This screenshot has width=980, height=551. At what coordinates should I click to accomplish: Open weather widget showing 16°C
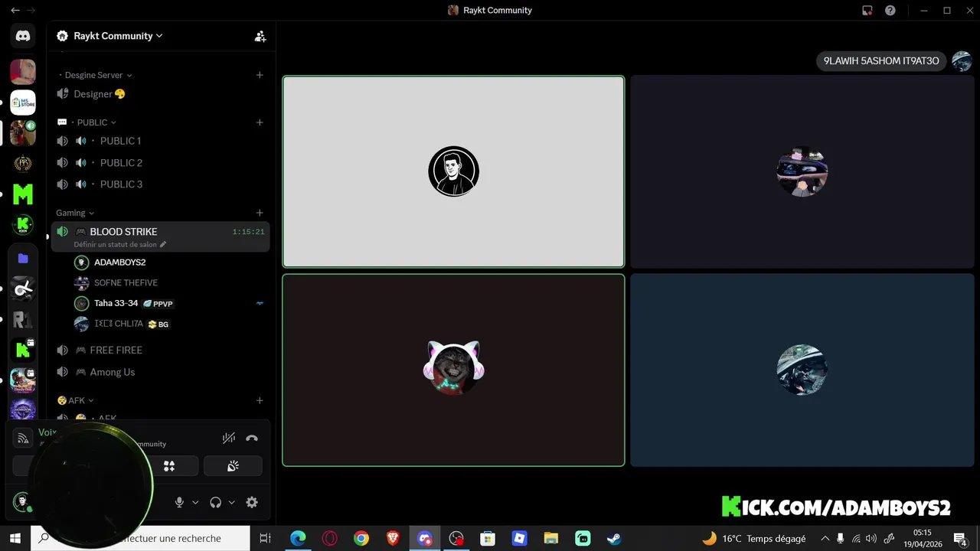coord(753,538)
